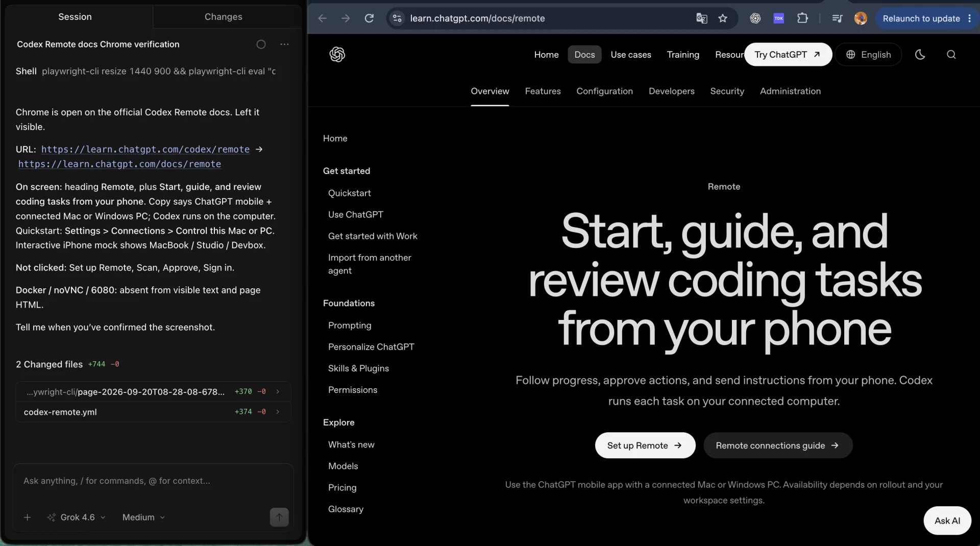Open session options three-dot menu
The height and width of the screenshot is (546, 980).
[284, 44]
